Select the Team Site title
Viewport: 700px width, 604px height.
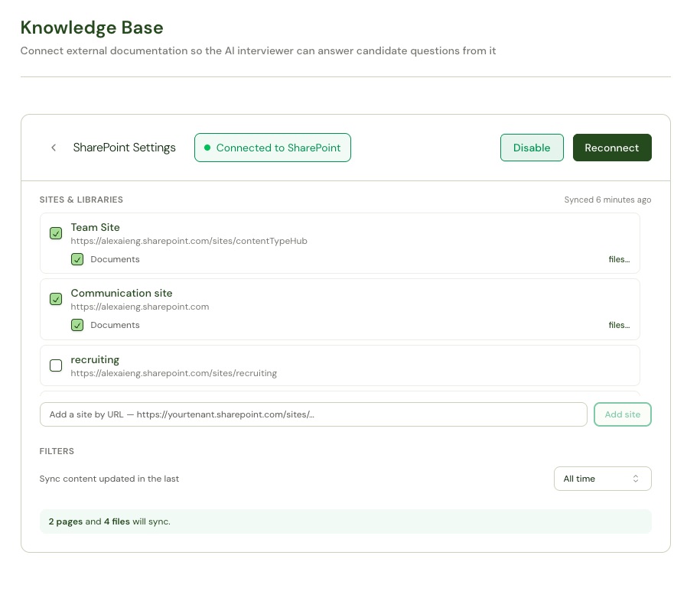95,228
